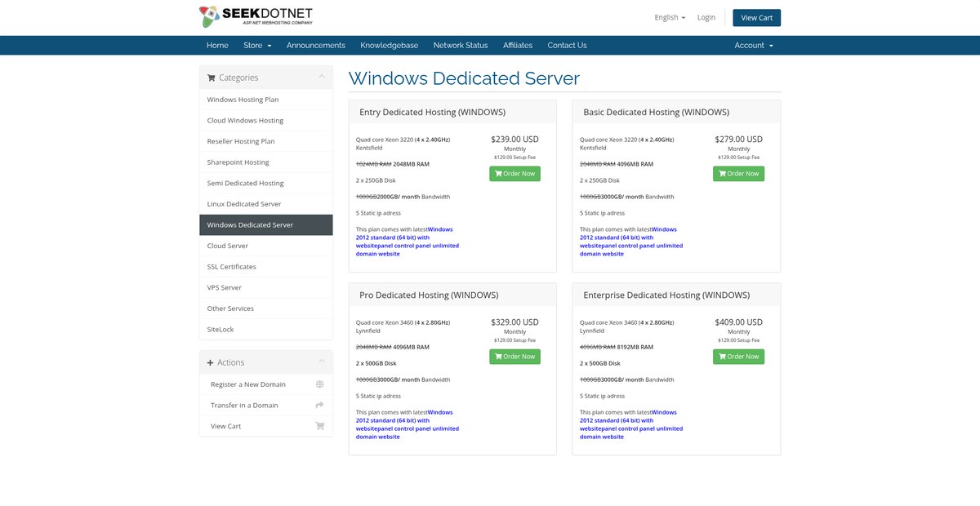This screenshot has height=506, width=980.
Task: Click the cart icon in sidebar View Cart row
Action: (x=319, y=426)
